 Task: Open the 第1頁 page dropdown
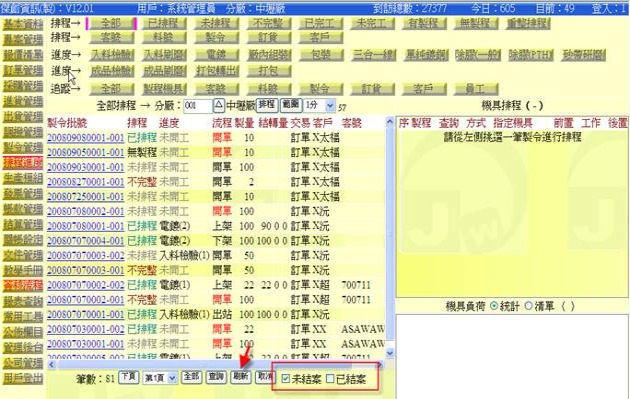pyautogui.click(x=160, y=378)
